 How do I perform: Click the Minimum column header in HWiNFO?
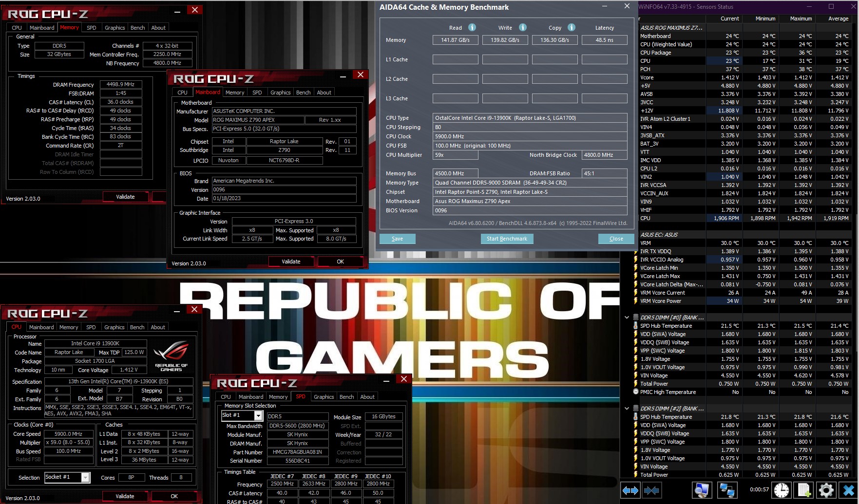[x=760, y=19]
